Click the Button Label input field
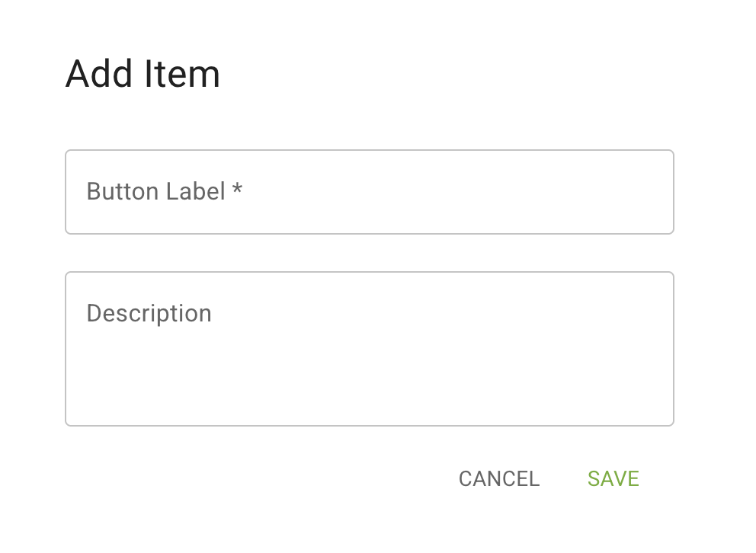Screen dimensions: 756x553 click(x=370, y=192)
